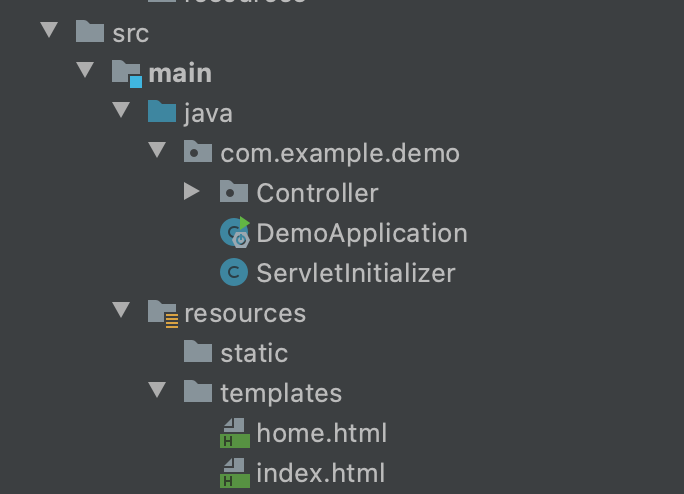This screenshot has width=684, height=494.
Task: Click the home.html file icon
Action: pos(234,432)
